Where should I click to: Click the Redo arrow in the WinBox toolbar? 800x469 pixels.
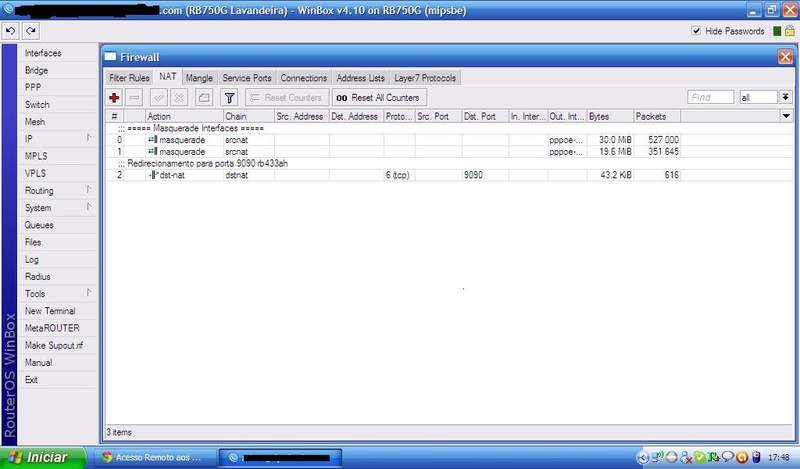tap(31, 31)
